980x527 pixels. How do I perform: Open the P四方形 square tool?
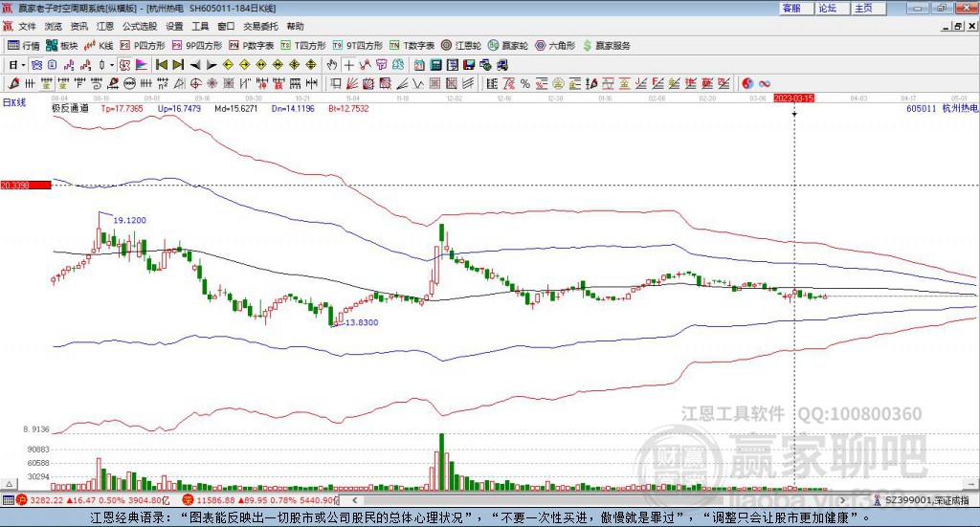[143, 46]
